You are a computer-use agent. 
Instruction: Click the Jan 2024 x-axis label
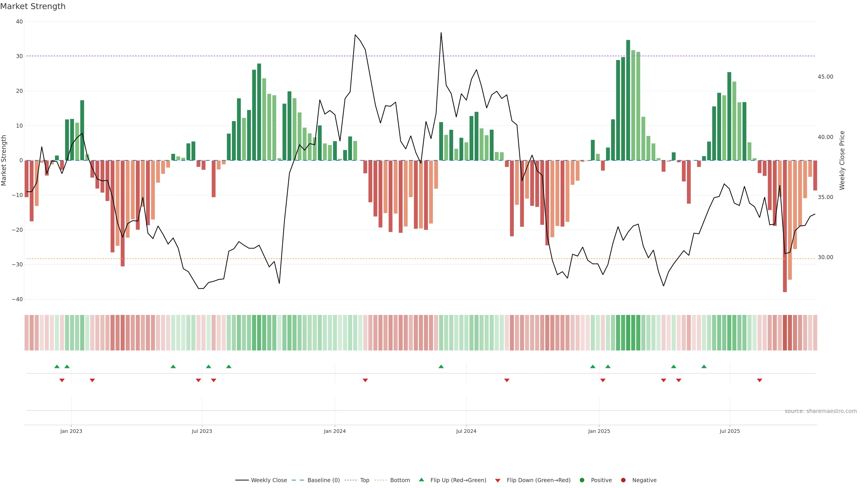[335, 431]
